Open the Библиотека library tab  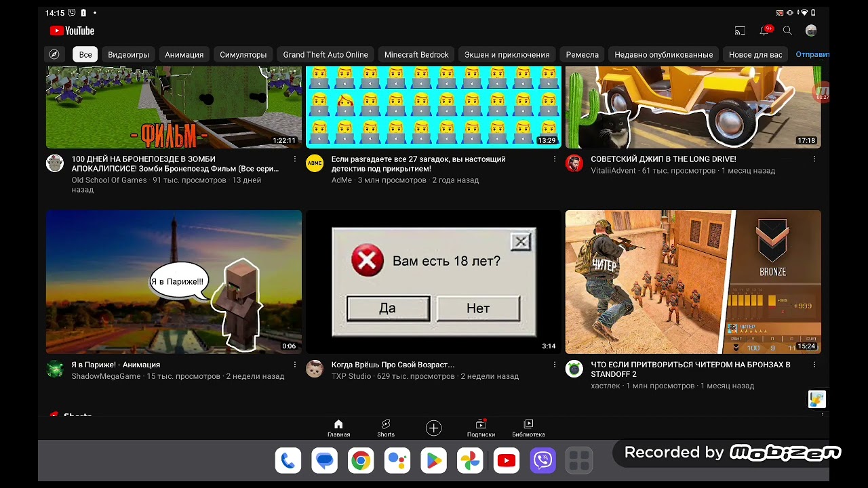528,428
